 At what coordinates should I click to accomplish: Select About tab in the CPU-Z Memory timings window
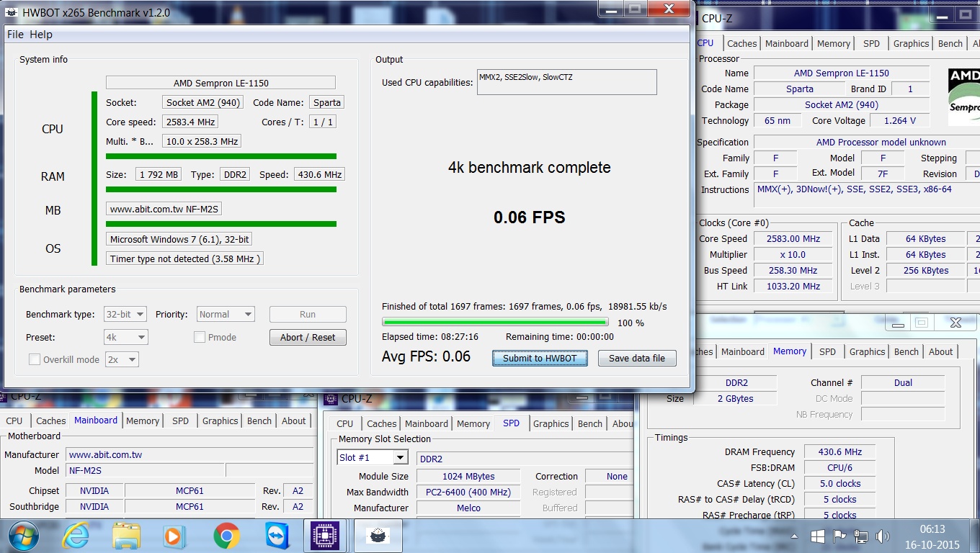point(940,351)
